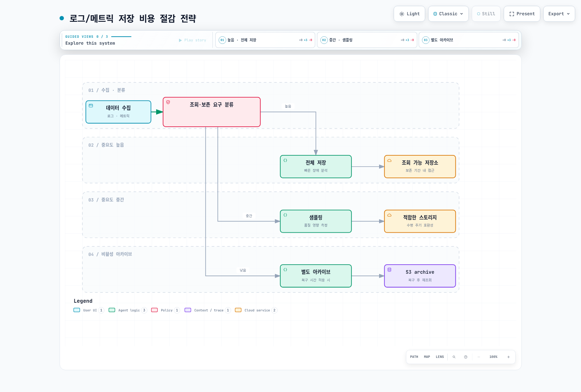Reset zoom via 100% label
581x392 pixels.
tap(493, 357)
